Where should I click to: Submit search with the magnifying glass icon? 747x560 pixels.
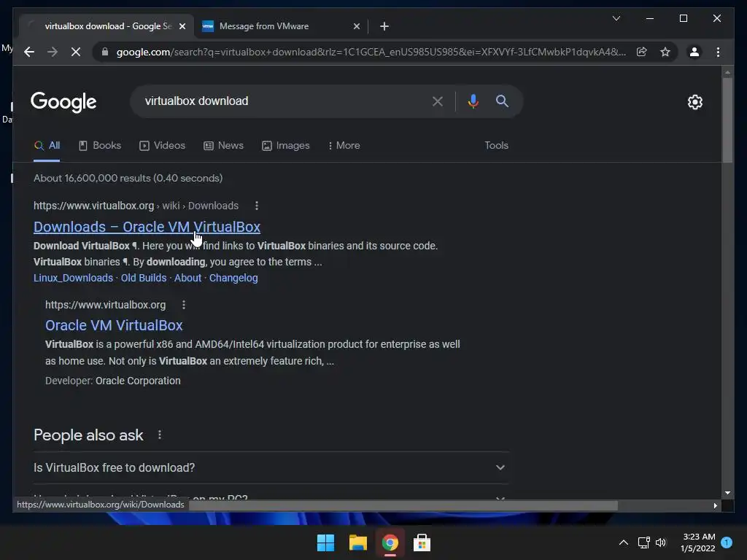pos(502,101)
